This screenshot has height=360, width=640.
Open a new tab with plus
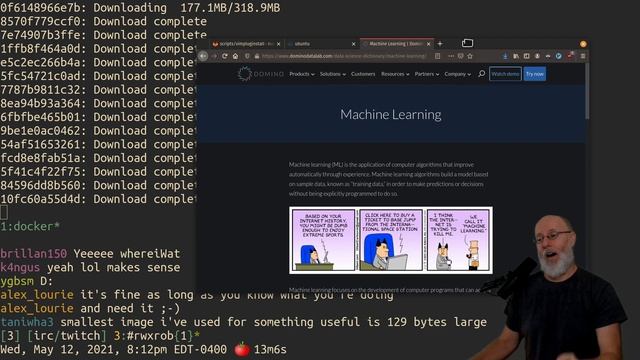point(440,43)
